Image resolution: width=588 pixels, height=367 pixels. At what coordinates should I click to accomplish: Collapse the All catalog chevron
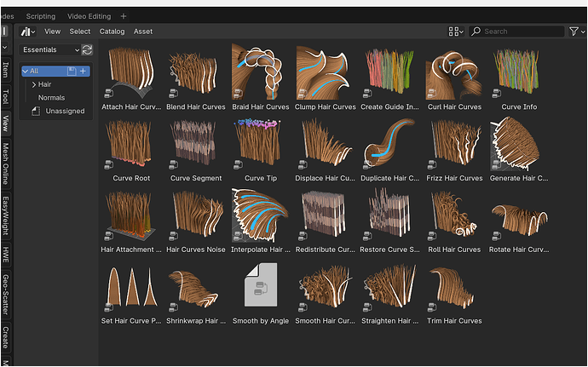[x=26, y=71]
